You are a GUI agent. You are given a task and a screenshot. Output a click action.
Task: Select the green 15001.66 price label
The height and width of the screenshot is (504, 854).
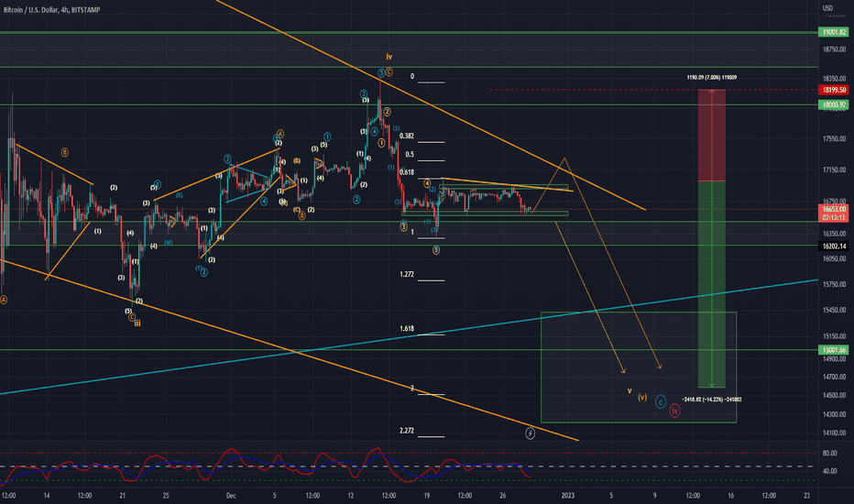[x=834, y=350]
